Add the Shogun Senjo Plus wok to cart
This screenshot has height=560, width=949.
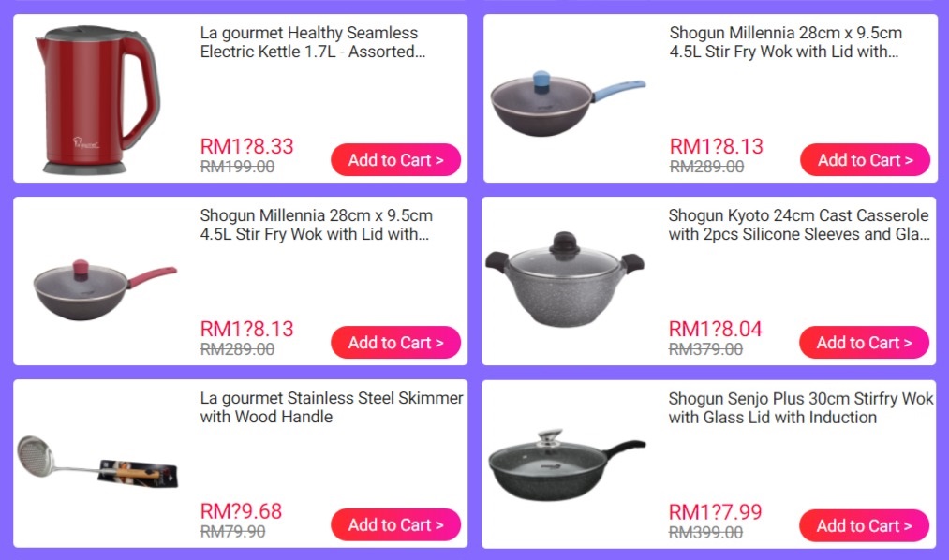pyautogui.click(x=864, y=525)
